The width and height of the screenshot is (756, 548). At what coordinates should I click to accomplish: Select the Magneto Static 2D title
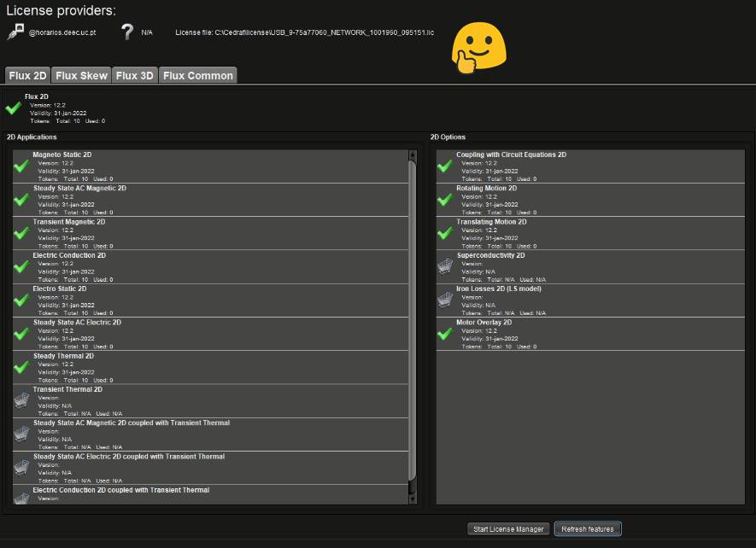click(62, 154)
